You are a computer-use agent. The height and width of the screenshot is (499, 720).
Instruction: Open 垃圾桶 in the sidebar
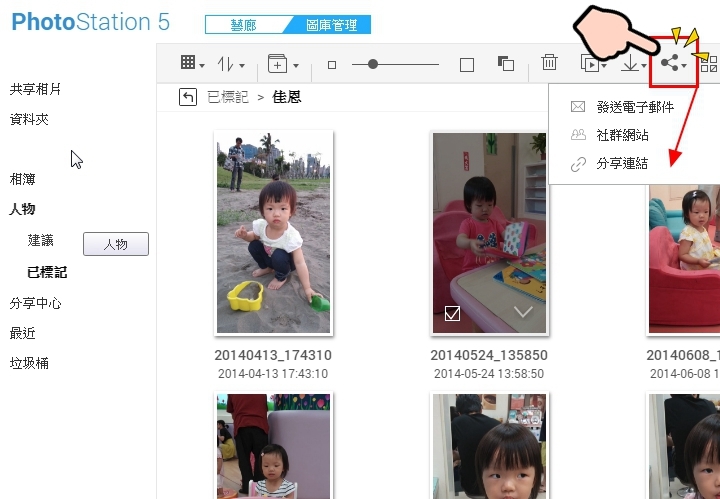pyautogui.click(x=29, y=364)
